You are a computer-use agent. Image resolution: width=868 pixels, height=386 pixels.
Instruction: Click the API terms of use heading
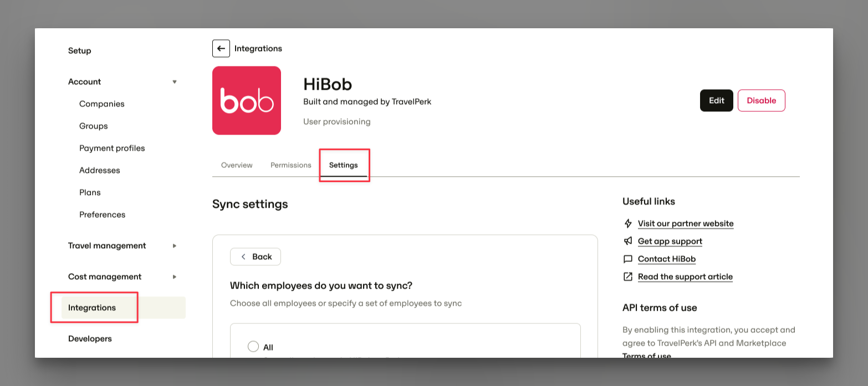pos(660,308)
